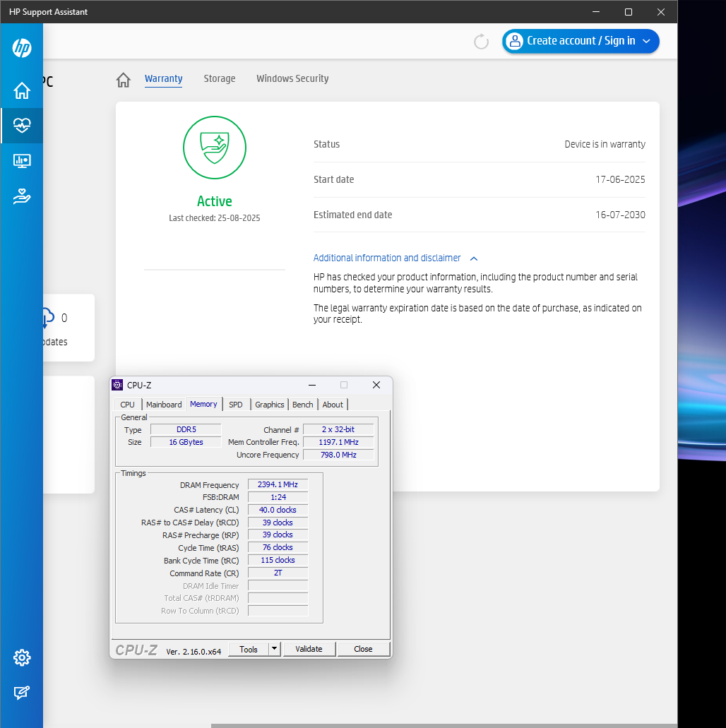The image size is (726, 728).
Task: Switch to the Warranty tab
Action: point(164,79)
